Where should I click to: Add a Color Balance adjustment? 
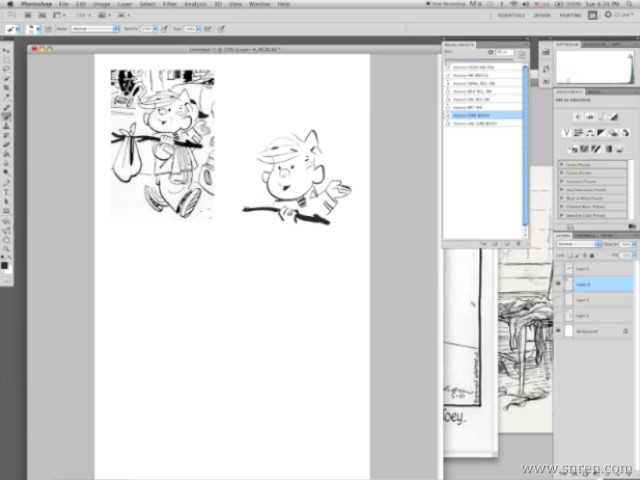pos(590,133)
